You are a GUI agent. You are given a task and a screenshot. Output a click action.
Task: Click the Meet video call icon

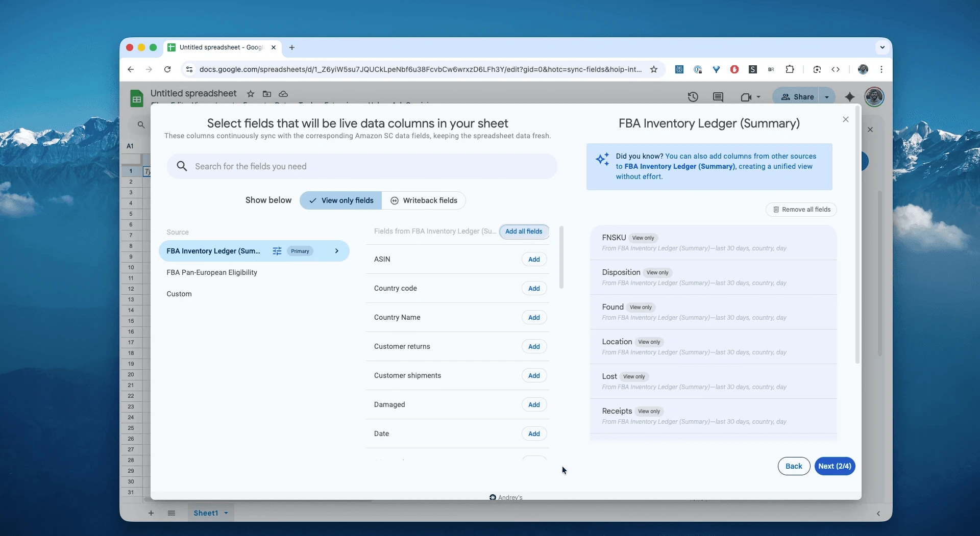click(746, 97)
